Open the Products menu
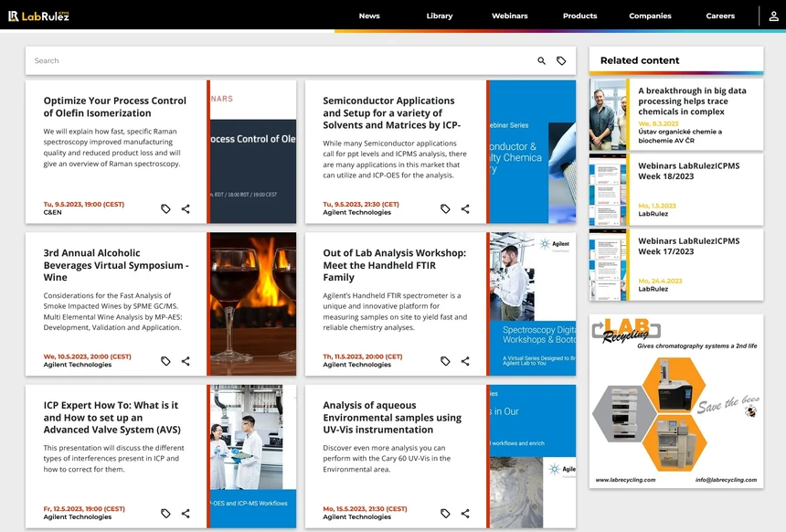 pyautogui.click(x=580, y=16)
